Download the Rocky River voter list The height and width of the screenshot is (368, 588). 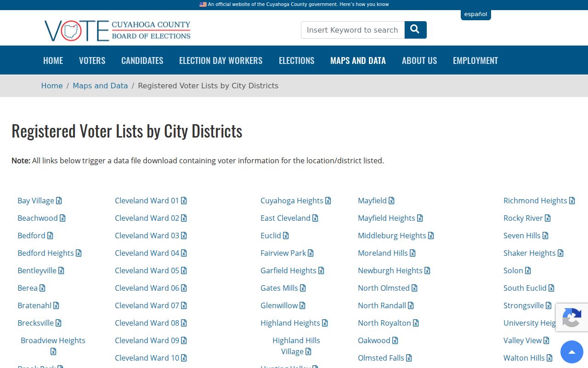tap(527, 218)
